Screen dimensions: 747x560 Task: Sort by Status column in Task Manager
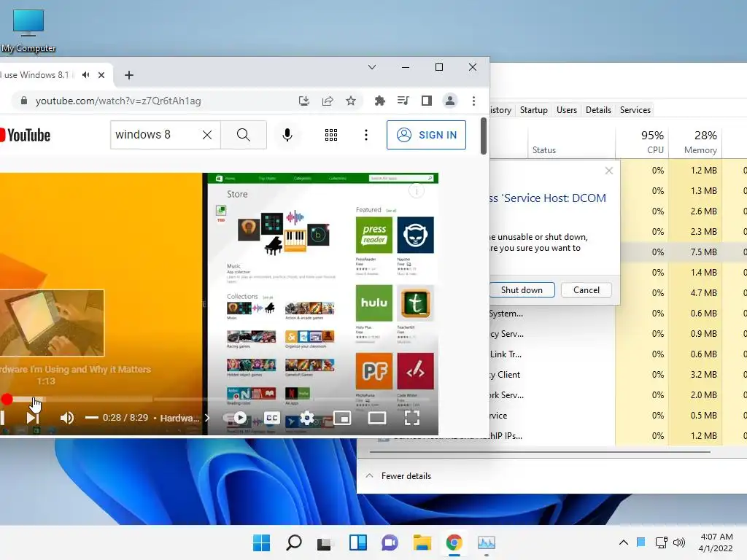(571, 143)
